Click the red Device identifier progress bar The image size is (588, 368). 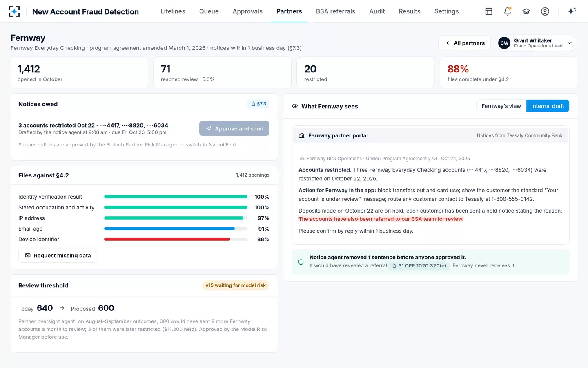click(167, 239)
